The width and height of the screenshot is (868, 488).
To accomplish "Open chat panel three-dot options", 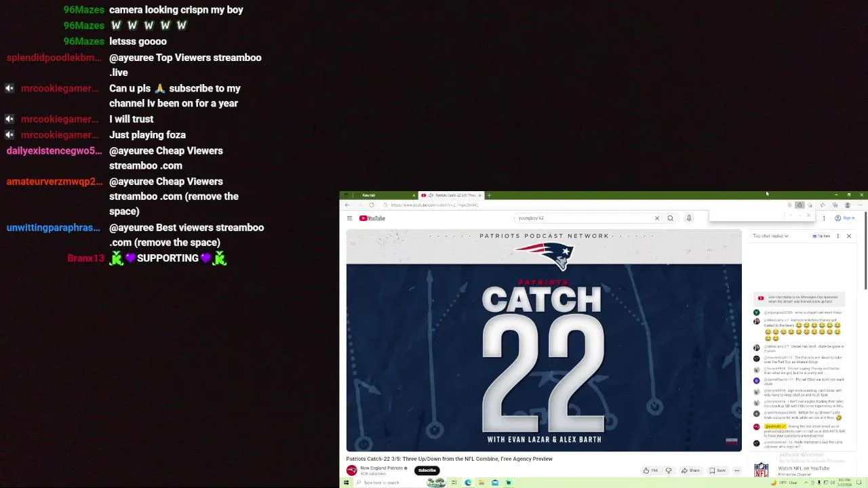I will pos(838,236).
